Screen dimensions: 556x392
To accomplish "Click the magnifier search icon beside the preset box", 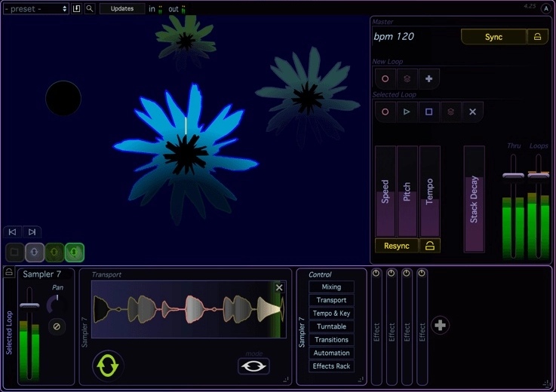I will pos(90,8).
